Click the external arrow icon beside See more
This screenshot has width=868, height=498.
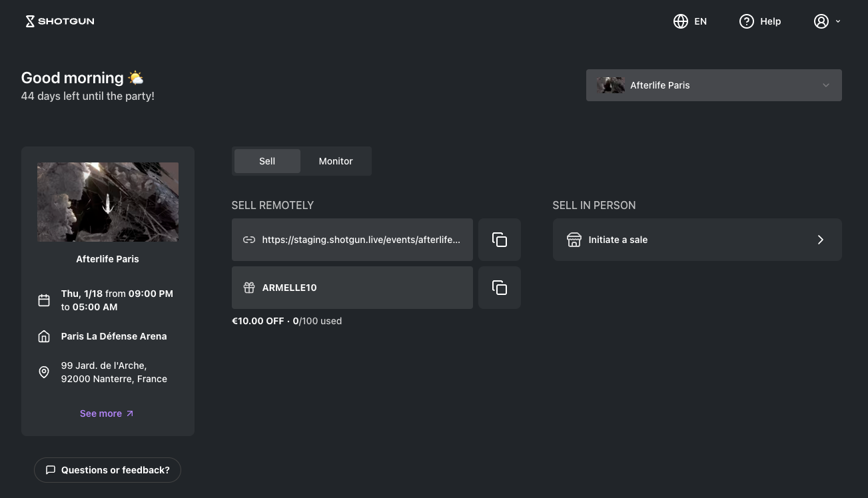point(130,413)
